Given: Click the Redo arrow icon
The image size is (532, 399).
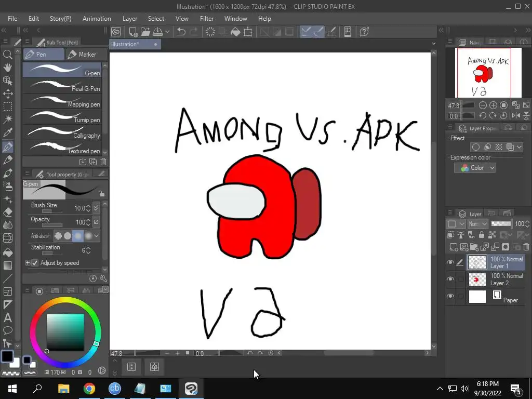Looking at the screenshot, I should click(x=194, y=32).
